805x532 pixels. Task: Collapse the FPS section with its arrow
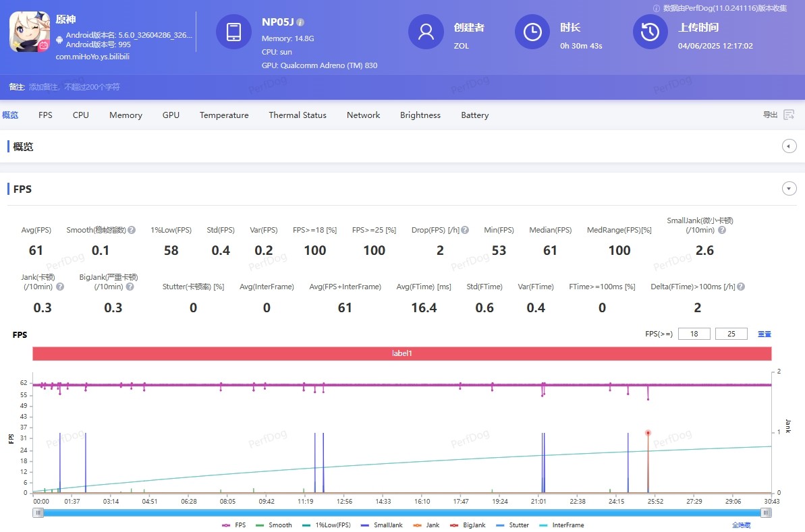[x=789, y=189]
